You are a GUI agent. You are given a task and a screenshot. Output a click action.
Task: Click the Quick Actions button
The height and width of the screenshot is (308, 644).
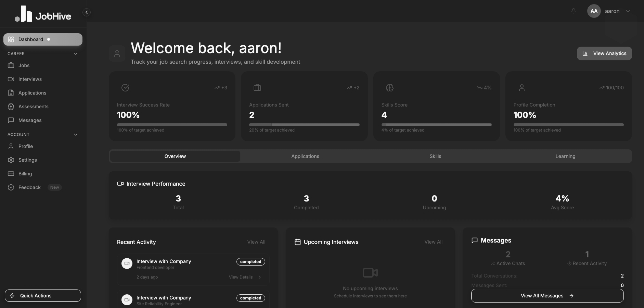point(43,295)
